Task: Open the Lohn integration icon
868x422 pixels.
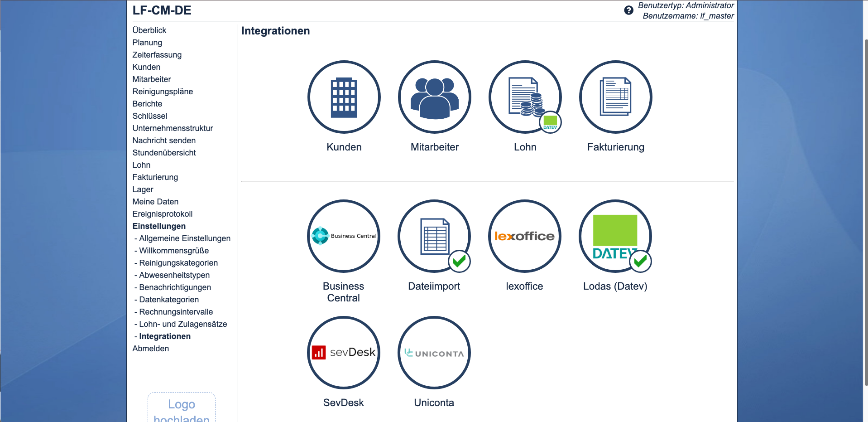Action: click(525, 97)
